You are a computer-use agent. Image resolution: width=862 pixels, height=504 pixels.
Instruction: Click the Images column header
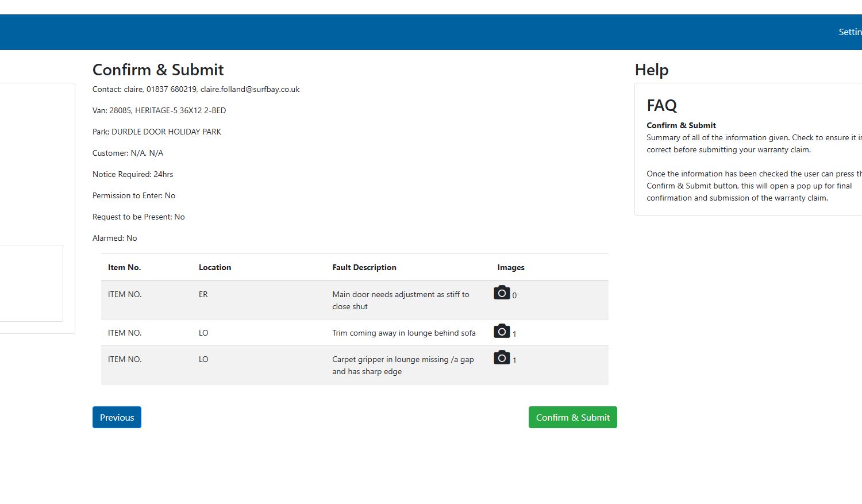pyautogui.click(x=511, y=267)
